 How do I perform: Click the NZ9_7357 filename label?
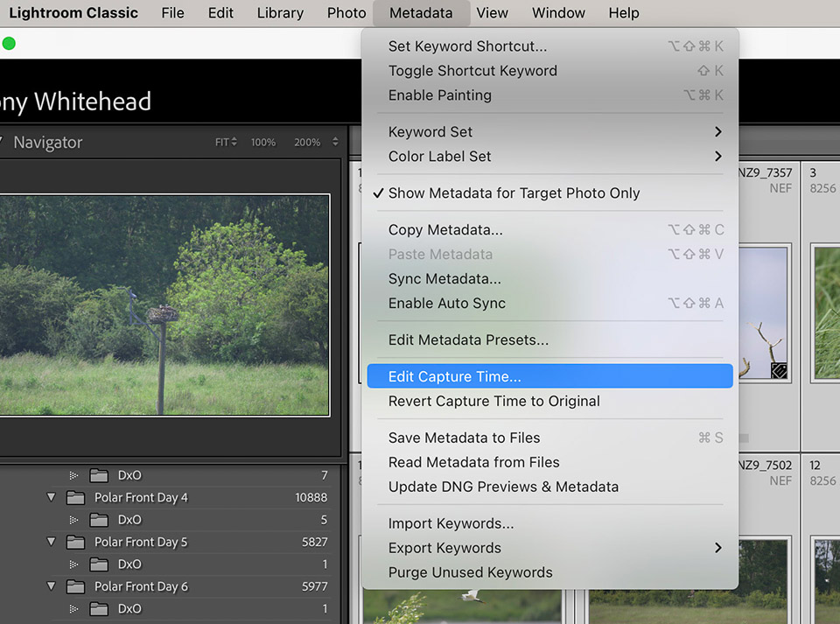[x=765, y=172]
